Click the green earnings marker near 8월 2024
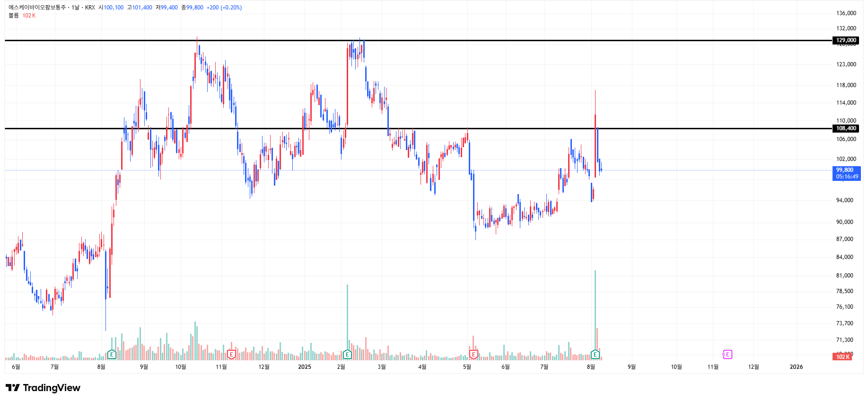The height and width of the screenshot is (402, 868). pos(112,354)
